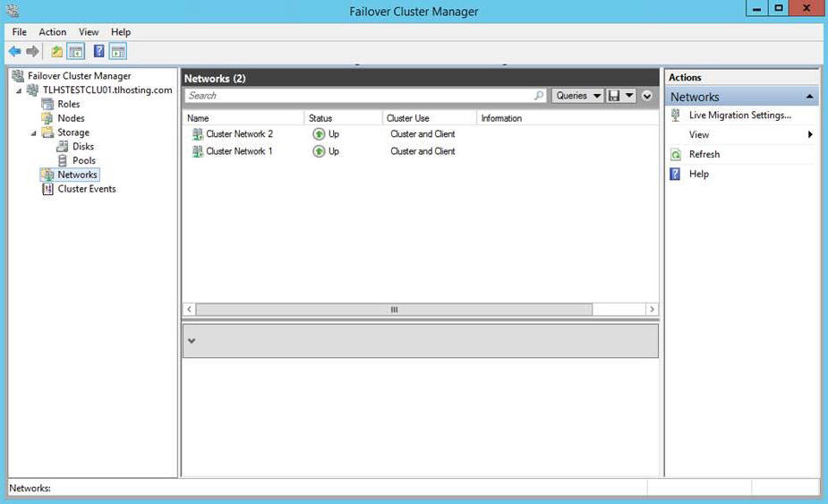Image resolution: width=828 pixels, height=504 pixels.
Task: Click the blue Help icon in the toolbar
Action: coord(99,52)
